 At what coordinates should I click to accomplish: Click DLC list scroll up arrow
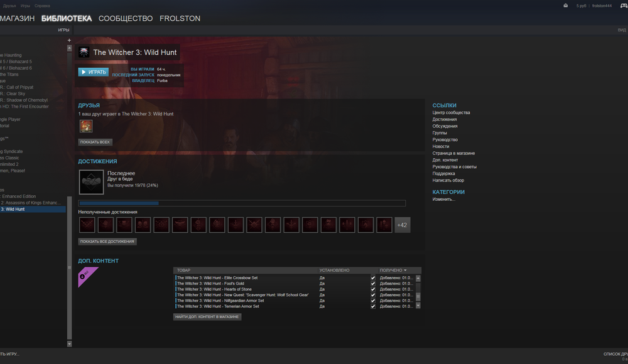click(418, 278)
